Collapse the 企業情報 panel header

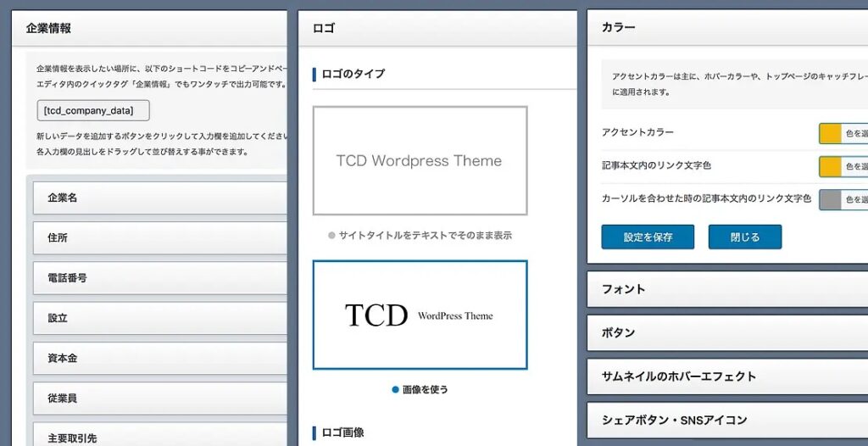149,28
